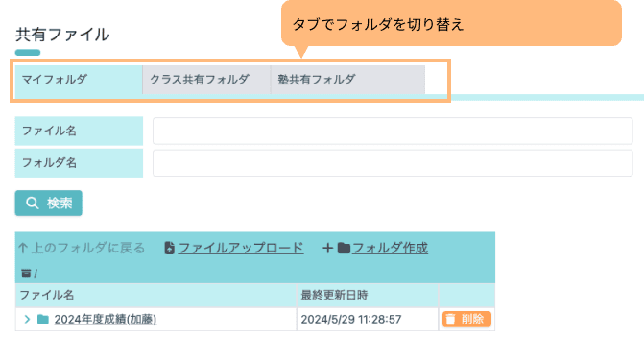Viewport: 644px width, 360px height.
Task: Expand the 2024年度成績(加藤) folder chevron
Action: pyautogui.click(x=27, y=319)
